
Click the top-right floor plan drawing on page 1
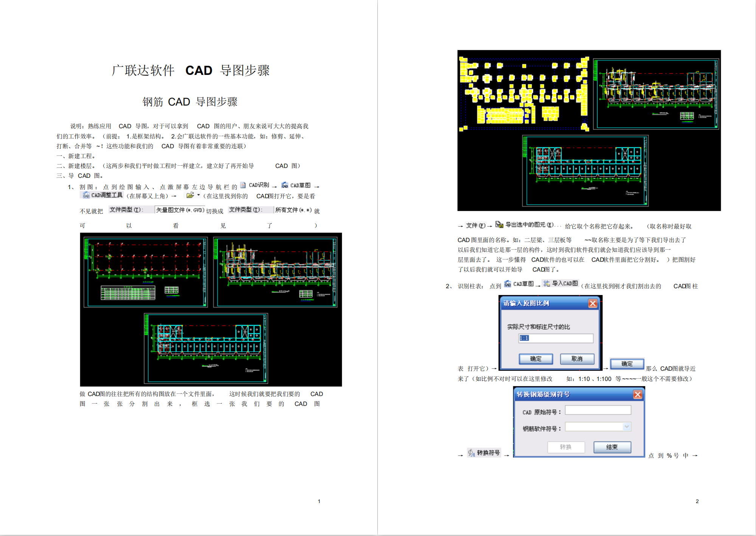point(275,272)
